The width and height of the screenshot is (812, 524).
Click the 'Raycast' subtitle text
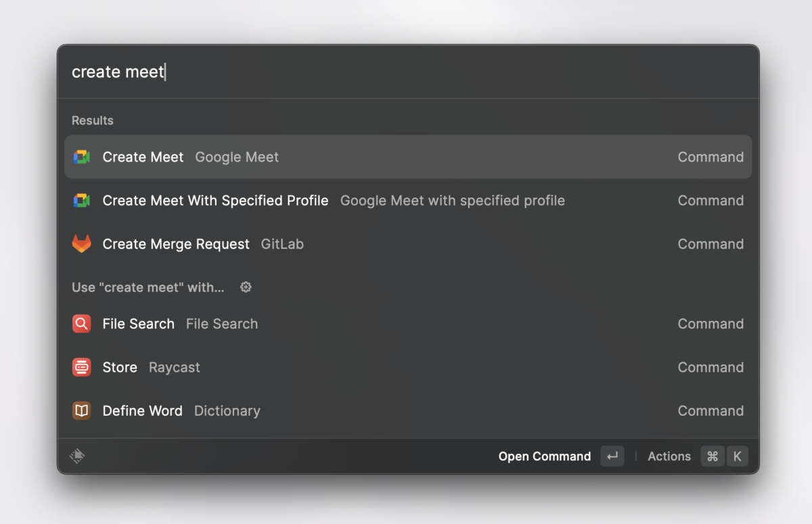175,367
